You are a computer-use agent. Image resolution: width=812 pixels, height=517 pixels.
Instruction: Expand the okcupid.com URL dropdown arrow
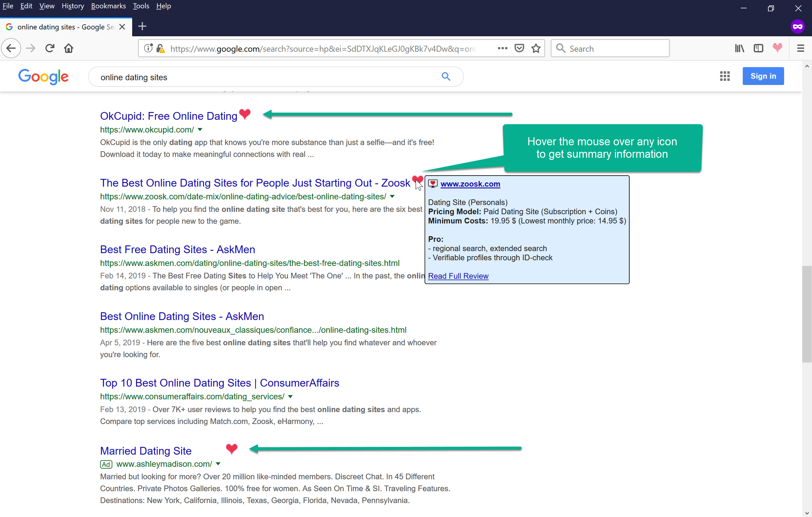point(200,130)
